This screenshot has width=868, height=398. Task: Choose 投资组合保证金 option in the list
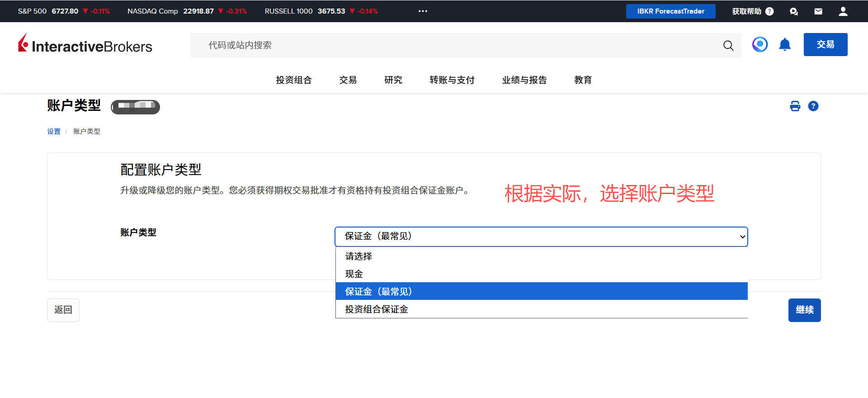[377, 309]
